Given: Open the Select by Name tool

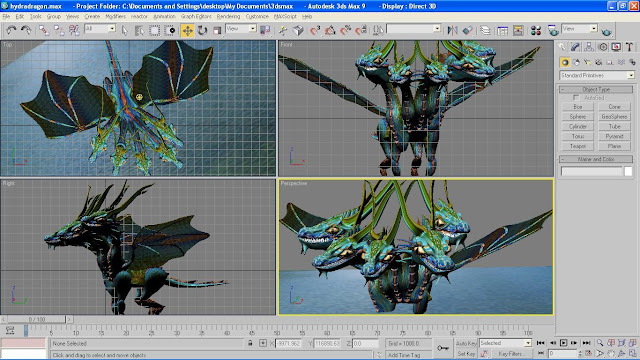Looking at the screenshot, I should [139, 30].
